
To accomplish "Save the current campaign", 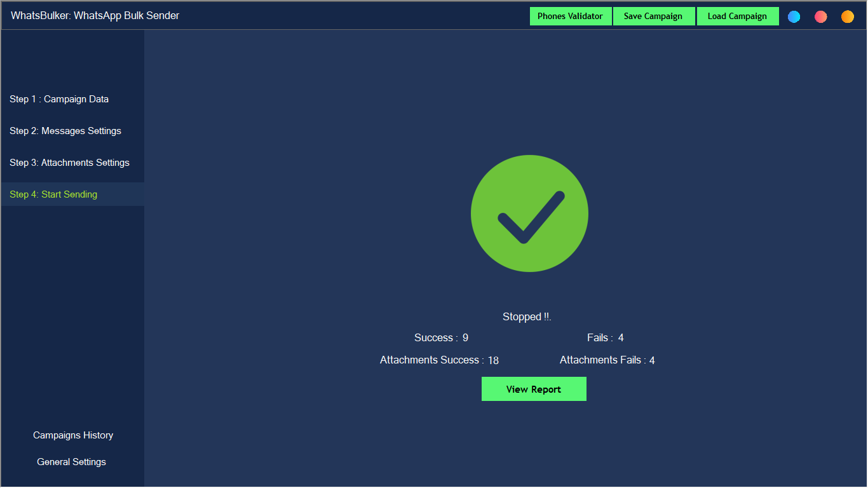I will [x=653, y=17].
